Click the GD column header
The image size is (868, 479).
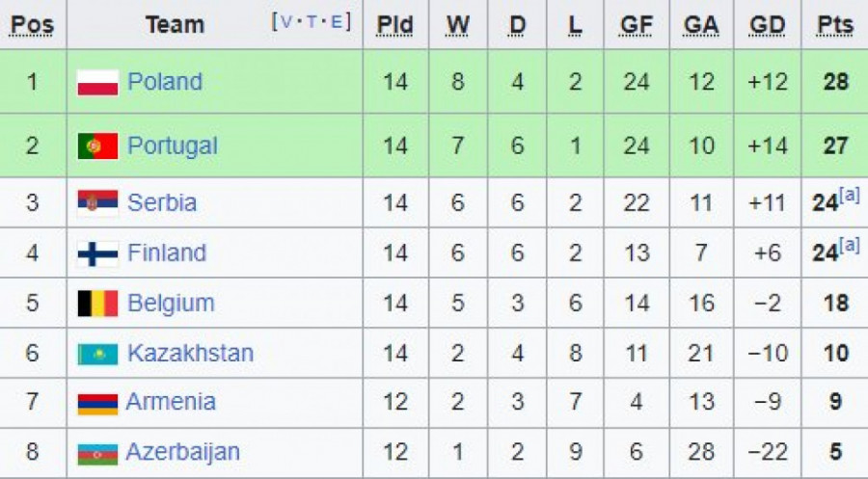click(x=767, y=25)
